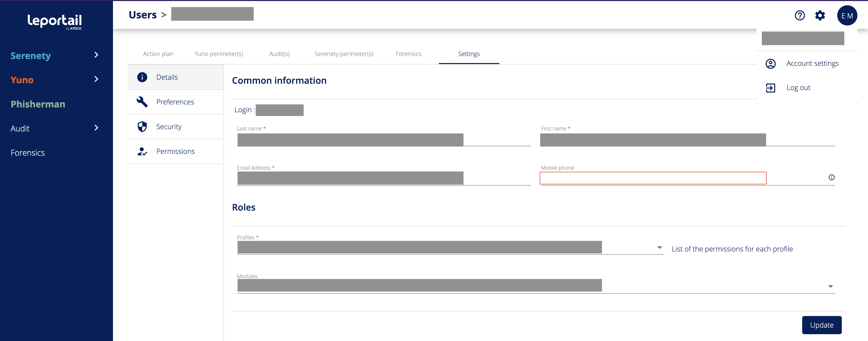The height and width of the screenshot is (341, 868).
Task: Focus the Mobile phone input field
Action: (653, 178)
